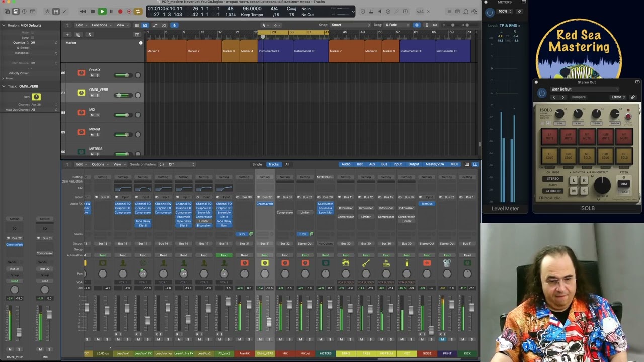
Task: Solo the MIX track in track list
Action: point(97,115)
